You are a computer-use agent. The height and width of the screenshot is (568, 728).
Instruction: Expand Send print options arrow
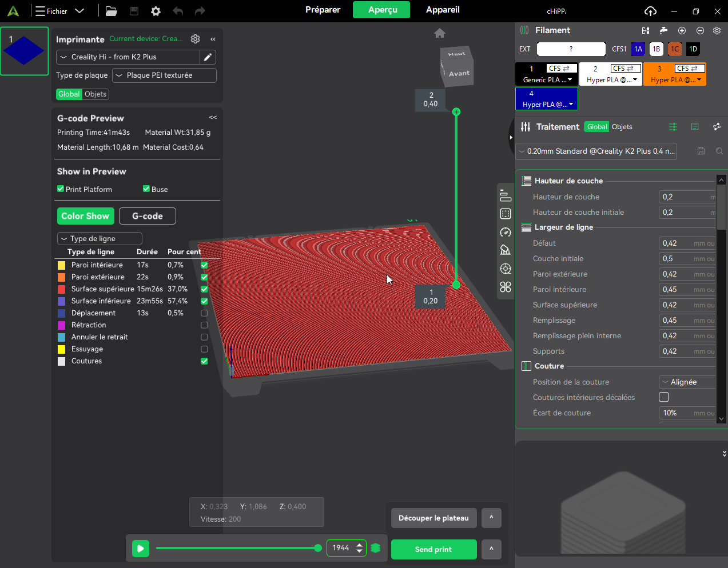[491, 549]
